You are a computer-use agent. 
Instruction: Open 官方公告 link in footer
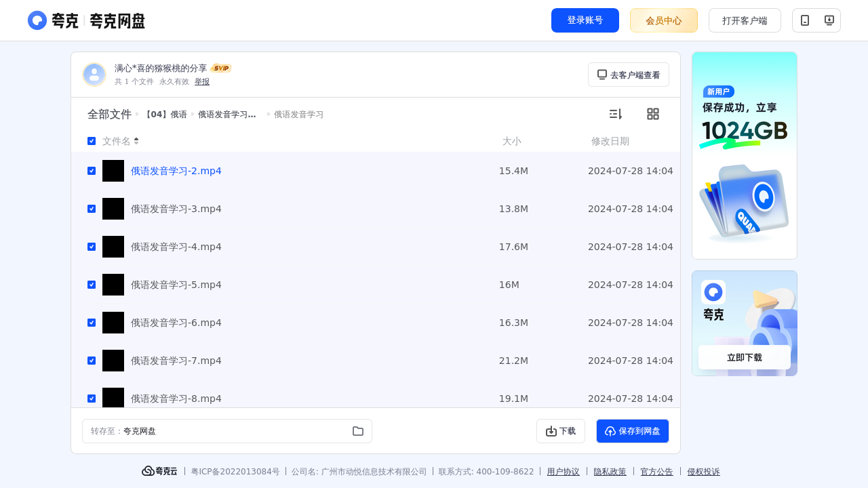coord(657,472)
